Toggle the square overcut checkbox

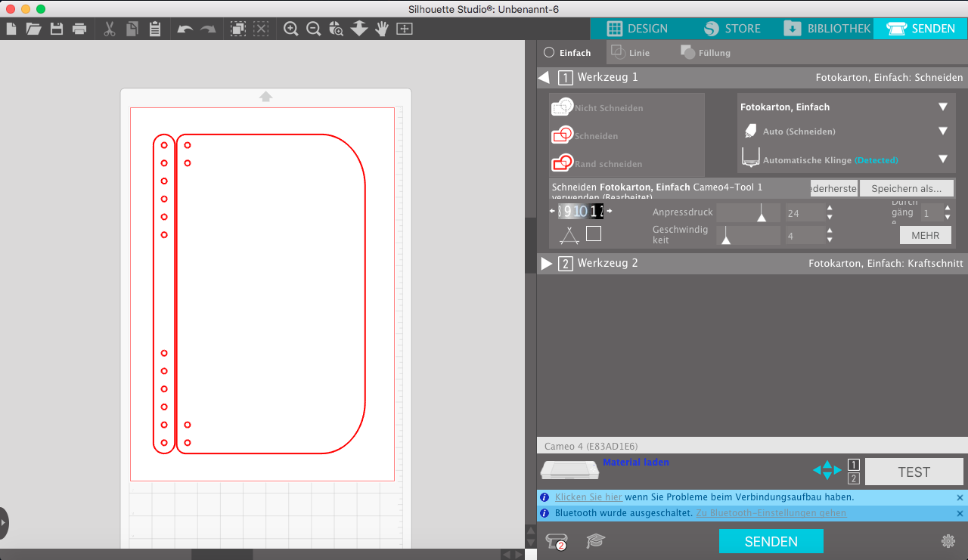click(594, 234)
